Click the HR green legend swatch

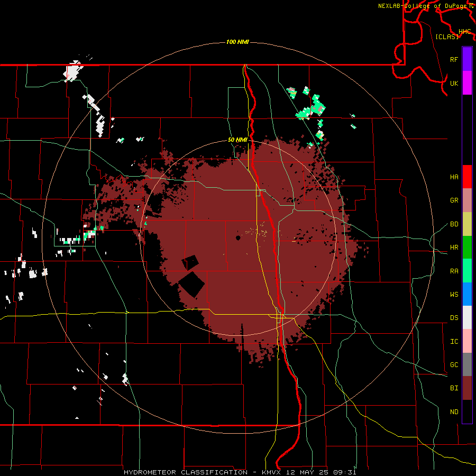coord(467,248)
